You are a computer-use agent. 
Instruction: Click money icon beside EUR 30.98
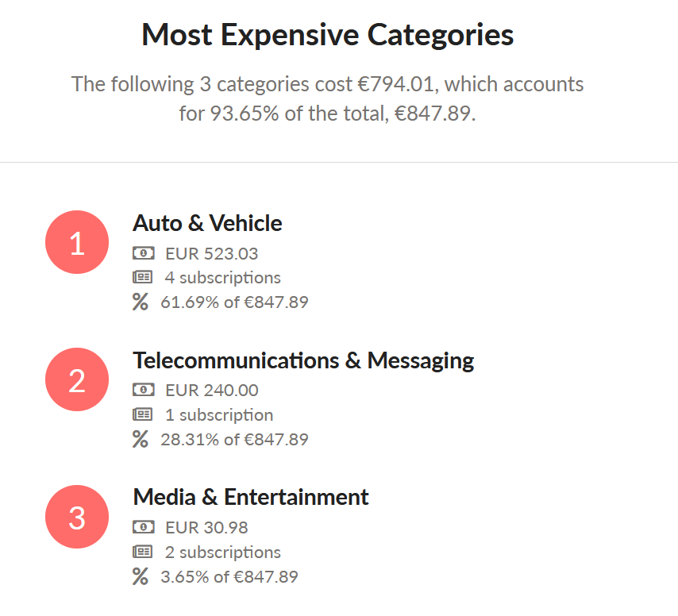click(x=143, y=527)
